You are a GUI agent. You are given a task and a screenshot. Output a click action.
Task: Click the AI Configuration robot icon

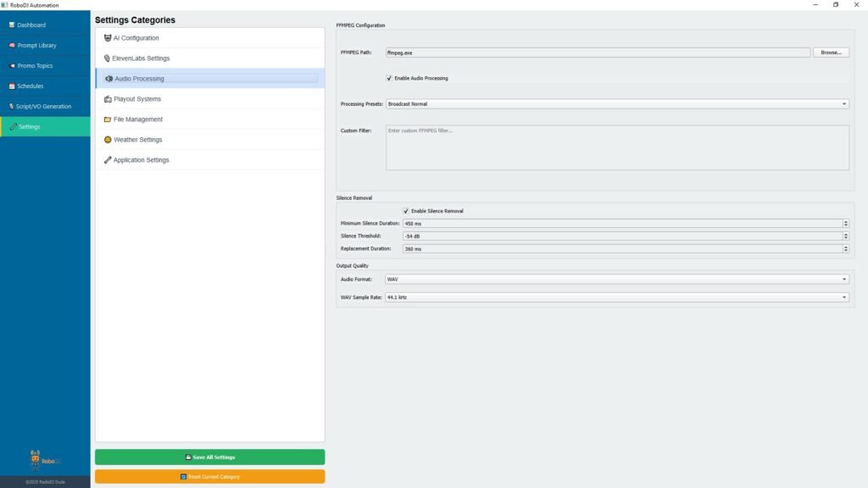(108, 38)
